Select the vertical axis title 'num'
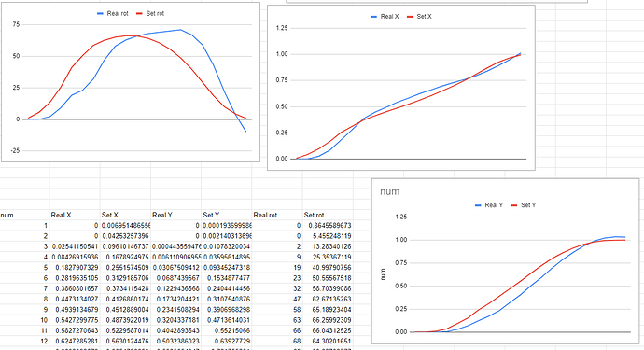644x350 pixels. [x=383, y=274]
